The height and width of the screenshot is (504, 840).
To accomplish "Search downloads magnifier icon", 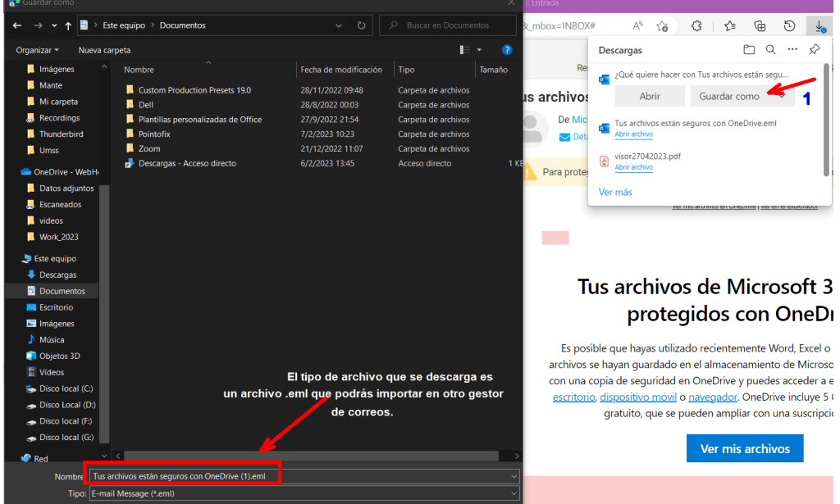I will click(x=771, y=50).
